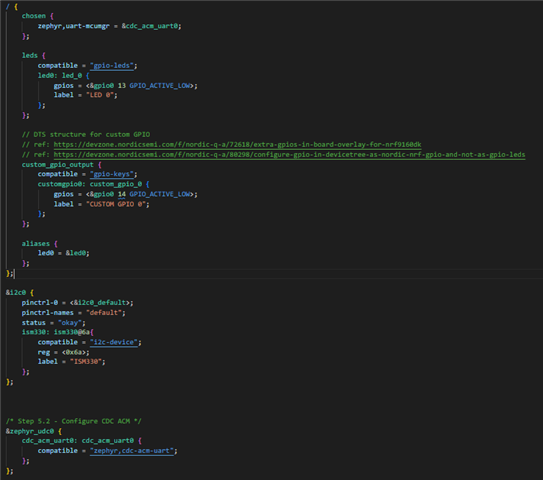
Task: Click the aliases node line
Action: pyautogui.click(x=39, y=243)
